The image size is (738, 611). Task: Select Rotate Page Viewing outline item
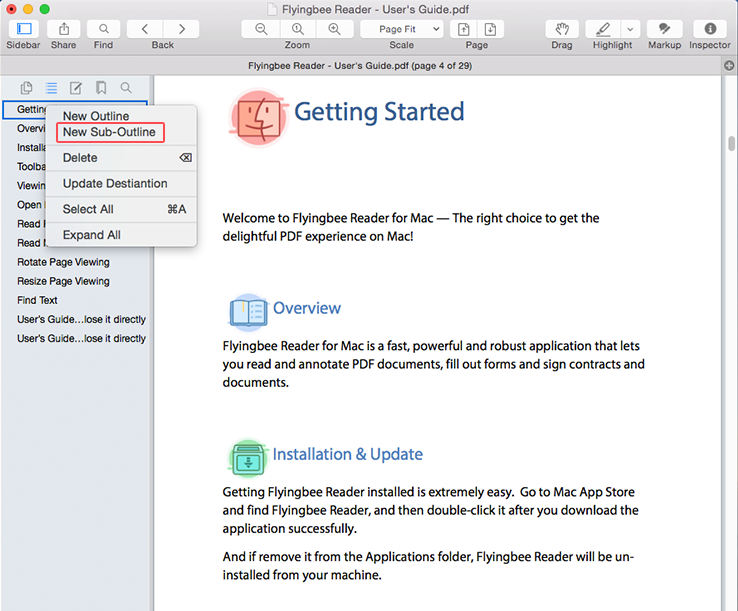[64, 262]
